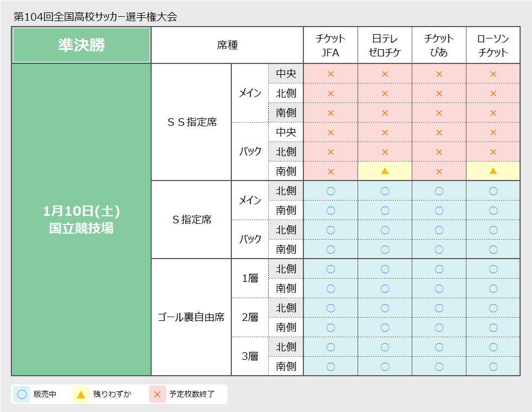Click the ＳＳ指定席 seat category label

coord(192,122)
